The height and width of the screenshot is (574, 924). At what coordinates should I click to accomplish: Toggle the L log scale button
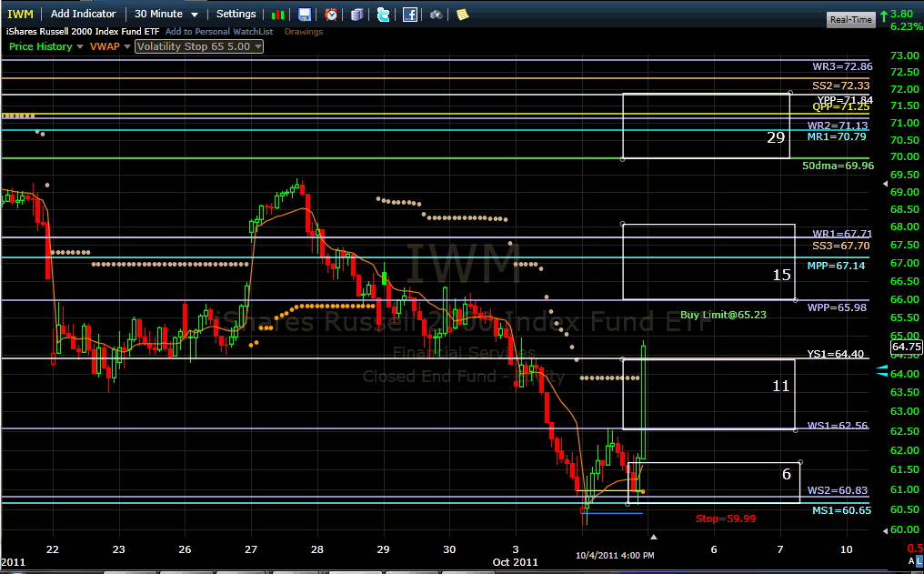(x=919, y=560)
